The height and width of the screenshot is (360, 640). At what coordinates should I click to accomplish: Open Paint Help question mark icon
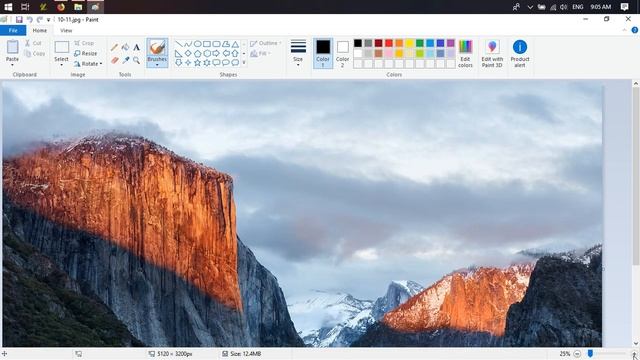click(634, 30)
